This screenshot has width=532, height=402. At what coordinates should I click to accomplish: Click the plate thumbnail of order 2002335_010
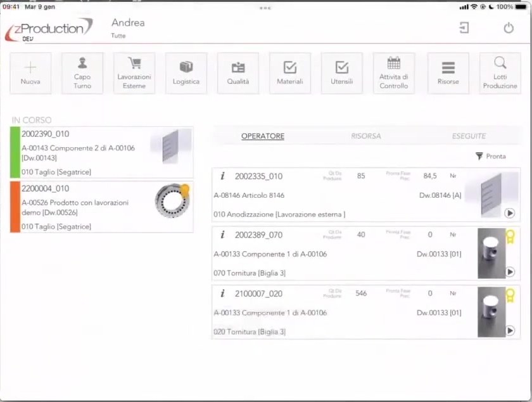[x=491, y=195]
